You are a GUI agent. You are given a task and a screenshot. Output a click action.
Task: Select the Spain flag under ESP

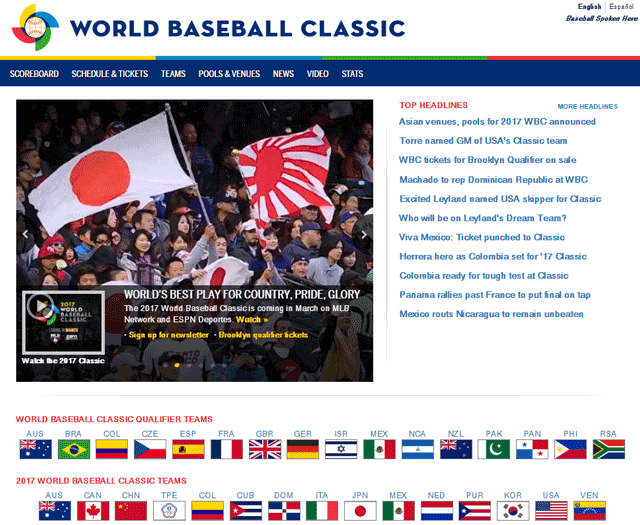(x=188, y=449)
